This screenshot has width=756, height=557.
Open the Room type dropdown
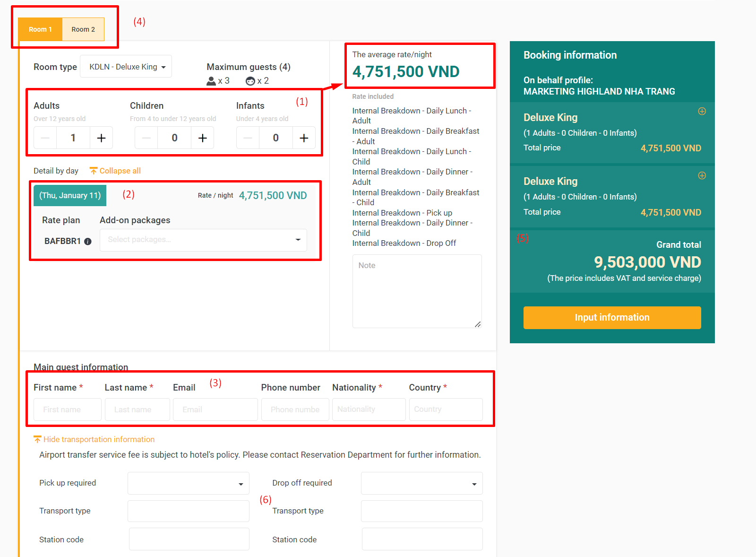(x=126, y=67)
